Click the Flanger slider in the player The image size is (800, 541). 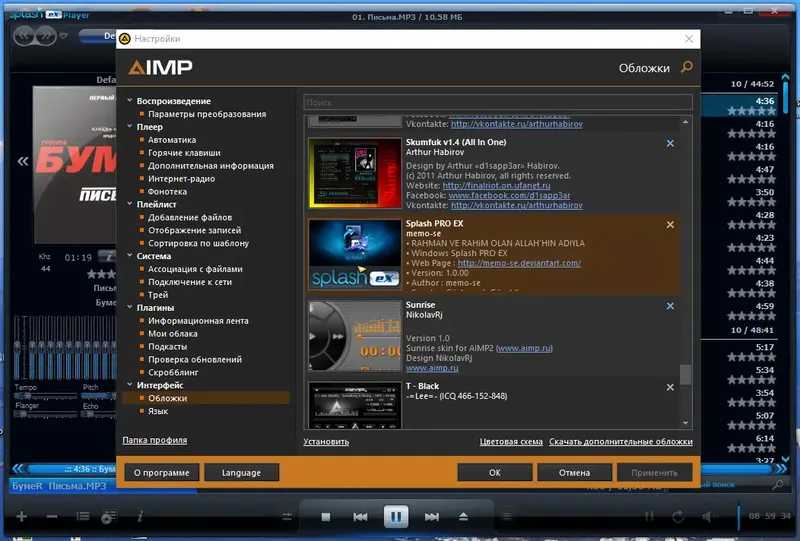click(x=45, y=414)
